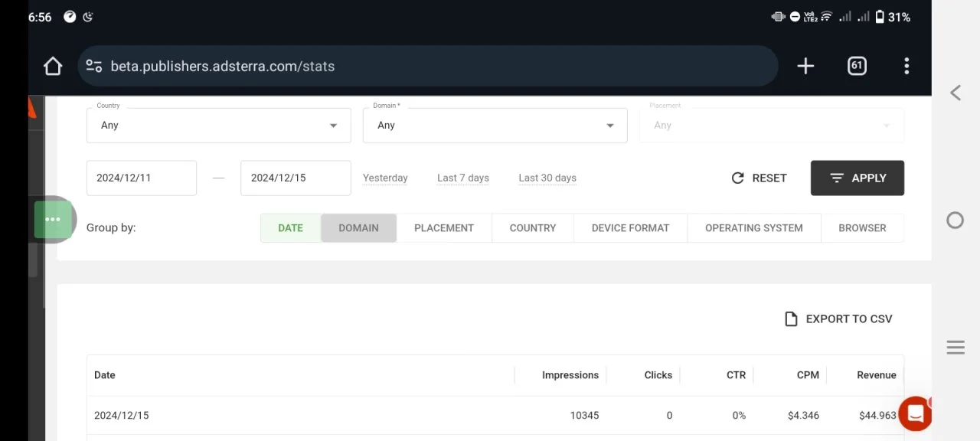The height and width of the screenshot is (441, 980).
Task: Open the green floating dots widget
Action: (53, 220)
